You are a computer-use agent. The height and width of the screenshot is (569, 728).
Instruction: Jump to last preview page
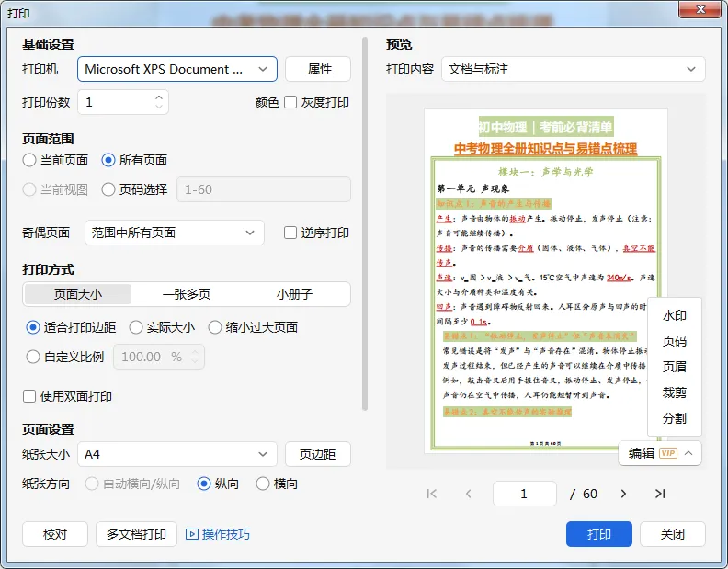[x=660, y=494]
